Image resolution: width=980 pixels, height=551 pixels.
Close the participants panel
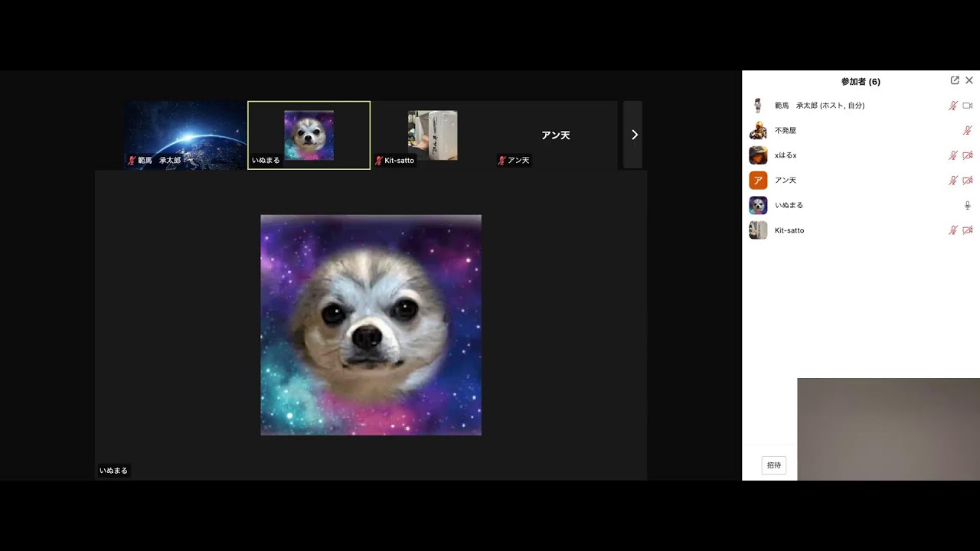pyautogui.click(x=969, y=80)
